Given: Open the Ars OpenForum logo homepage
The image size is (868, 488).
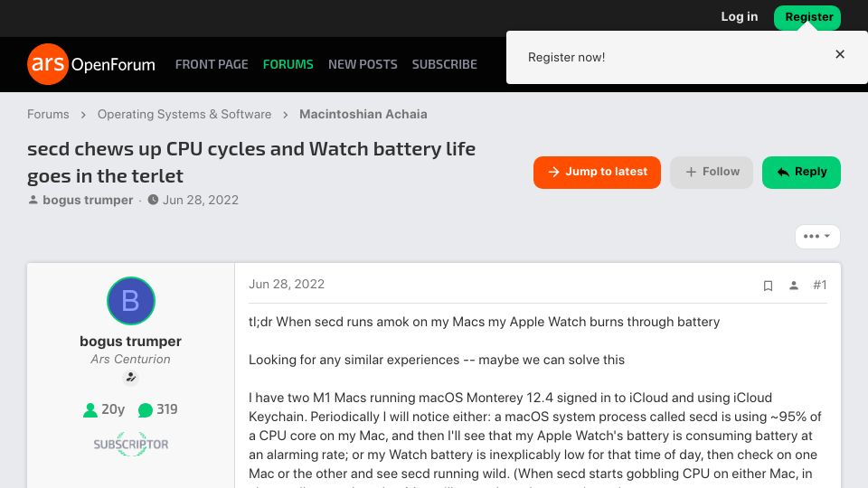Looking at the screenshot, I should (x=91, y=64).
